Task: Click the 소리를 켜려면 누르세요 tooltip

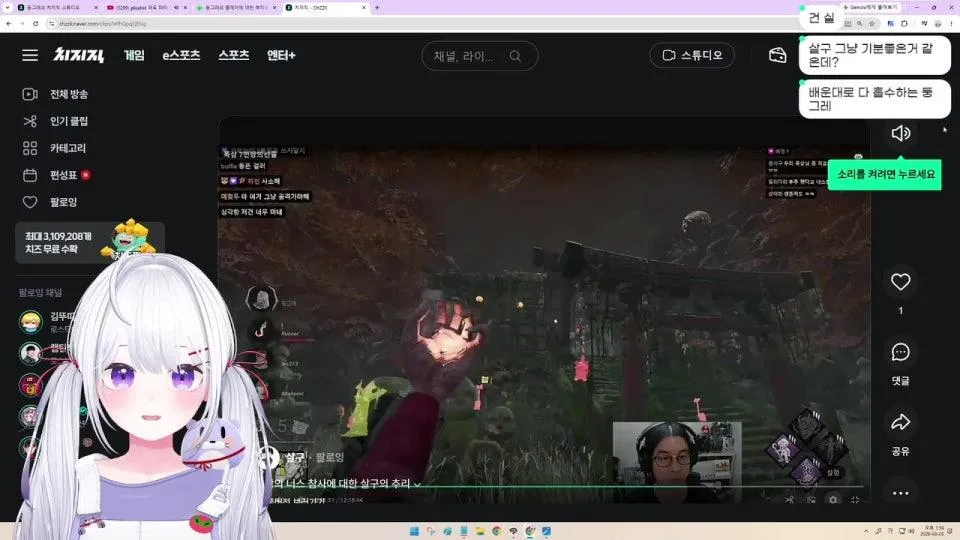Action: tap(885, 174)
